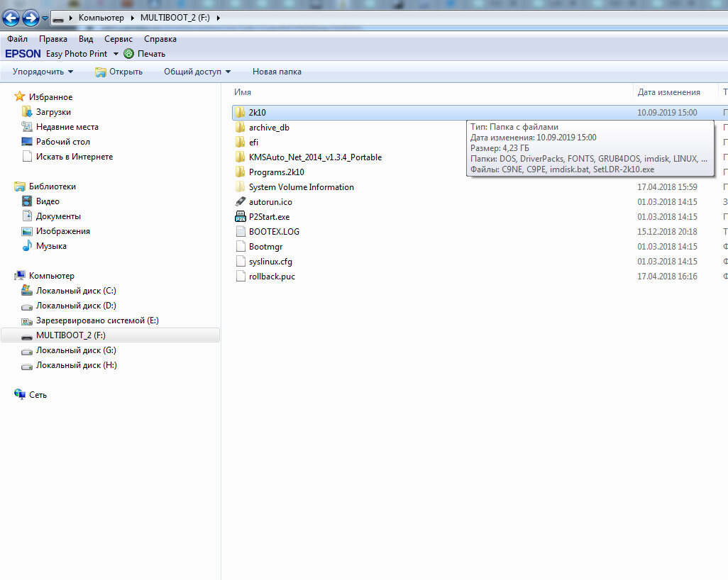Open the Справка menu
728x580 pixels.
(x=160, y=39)
